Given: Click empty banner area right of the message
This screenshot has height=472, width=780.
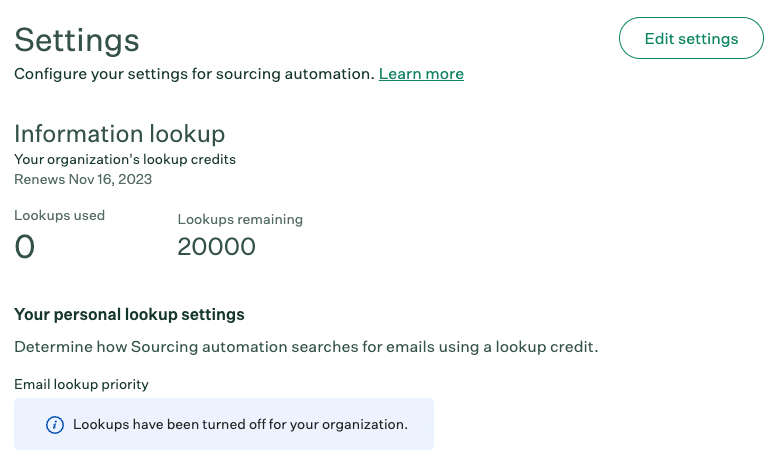Looking at the screenshot, I should coord(421,424).
